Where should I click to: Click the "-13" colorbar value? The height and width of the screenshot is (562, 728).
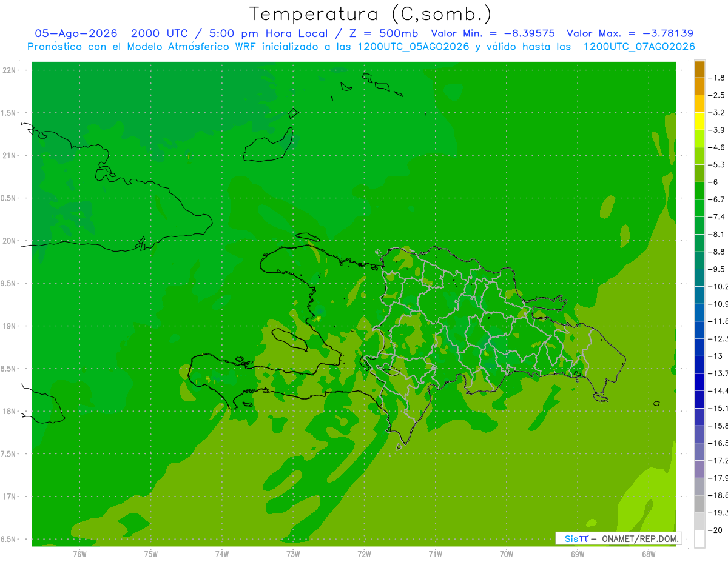[716, 356]
